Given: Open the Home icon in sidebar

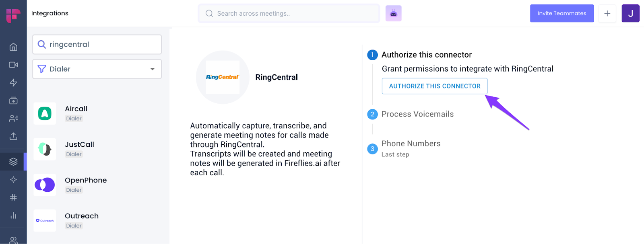Looking at the screenshot, I should tap(13, 47).
